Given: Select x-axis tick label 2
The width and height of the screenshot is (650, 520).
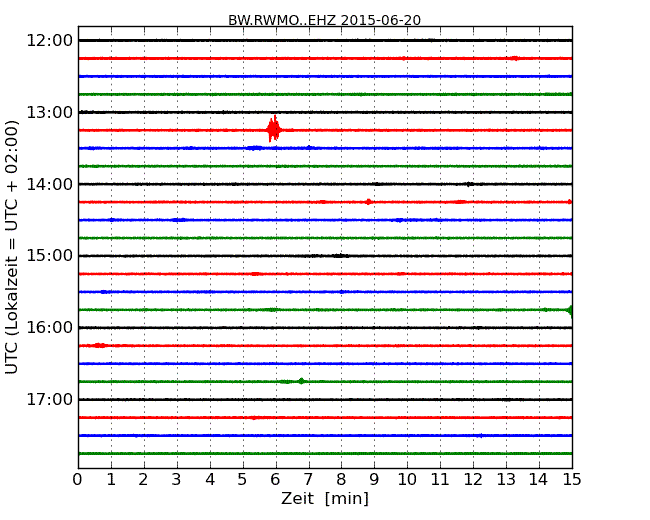Looking at the screenshot, I should [x=143, y=479].
